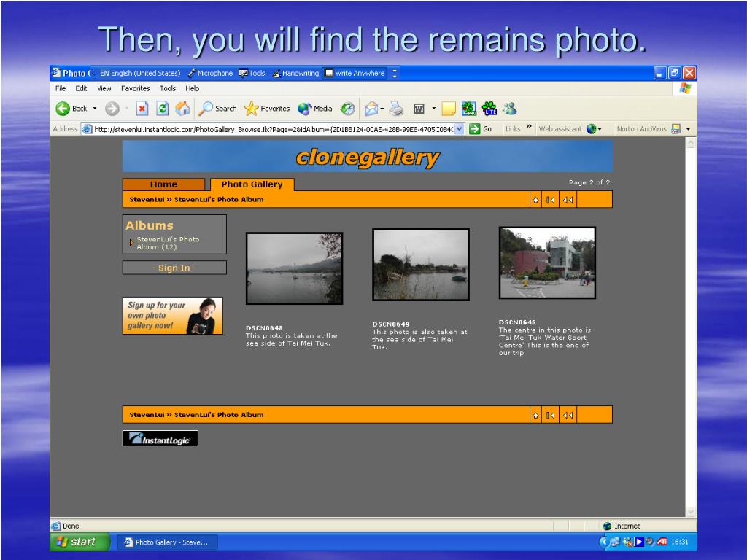Click top bar first-page icon
Viewport: 747px width, 560px height.
coord(550,200)
